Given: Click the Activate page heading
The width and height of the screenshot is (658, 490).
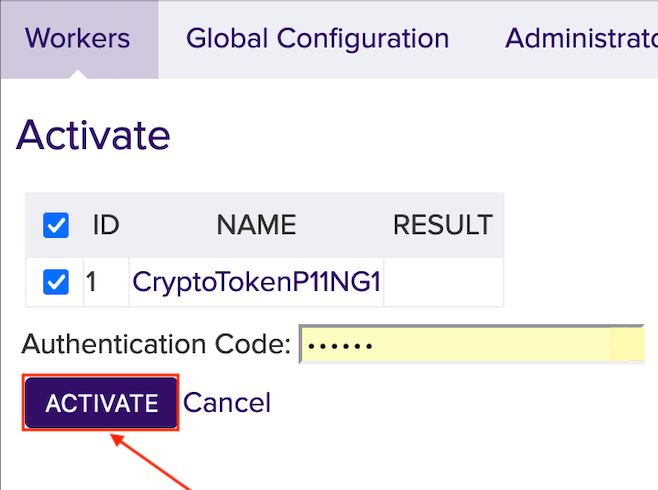Looking at the screenshot, I should tap(93, 133).
